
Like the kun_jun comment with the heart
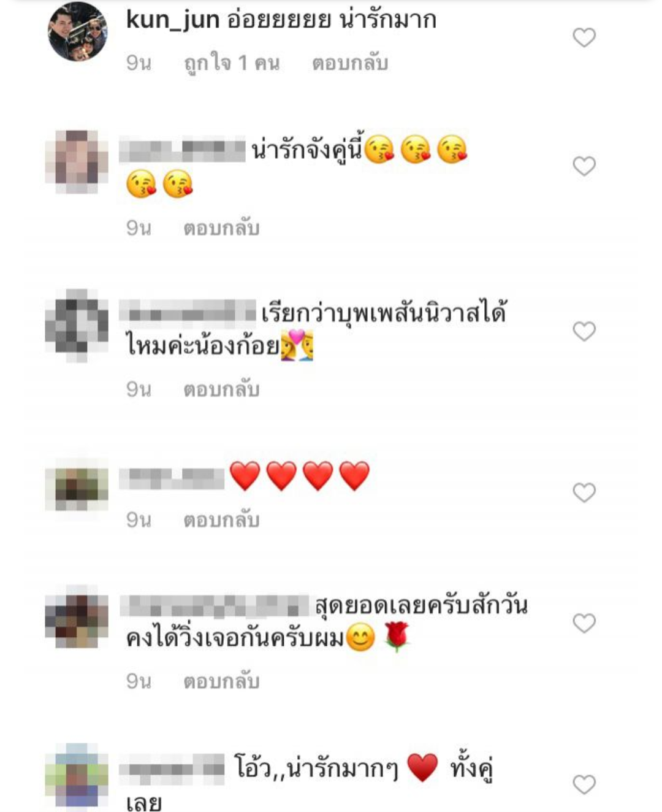tap(584, 37)
